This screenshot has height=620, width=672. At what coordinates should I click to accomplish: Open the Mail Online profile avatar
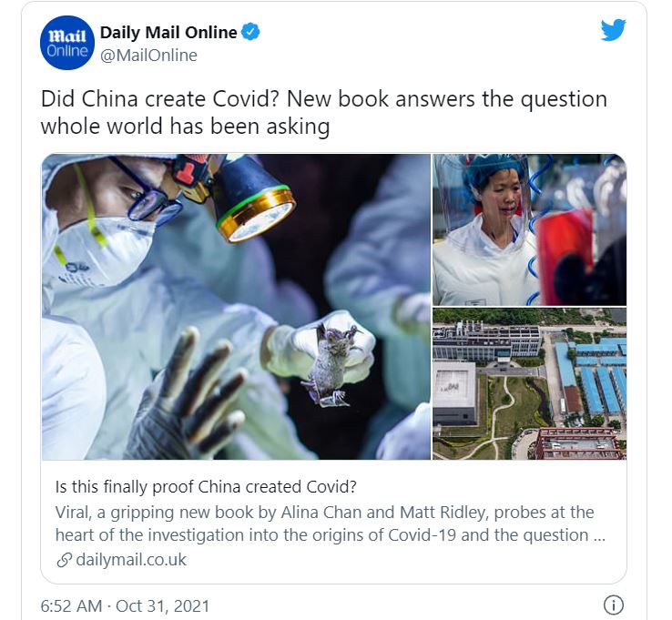pos(67,43)
